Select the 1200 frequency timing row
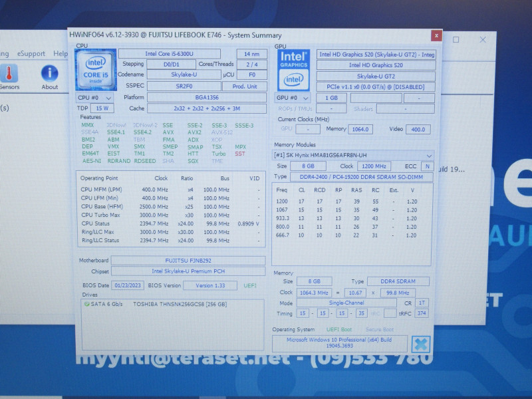532x399 pixels. (346, 201)
